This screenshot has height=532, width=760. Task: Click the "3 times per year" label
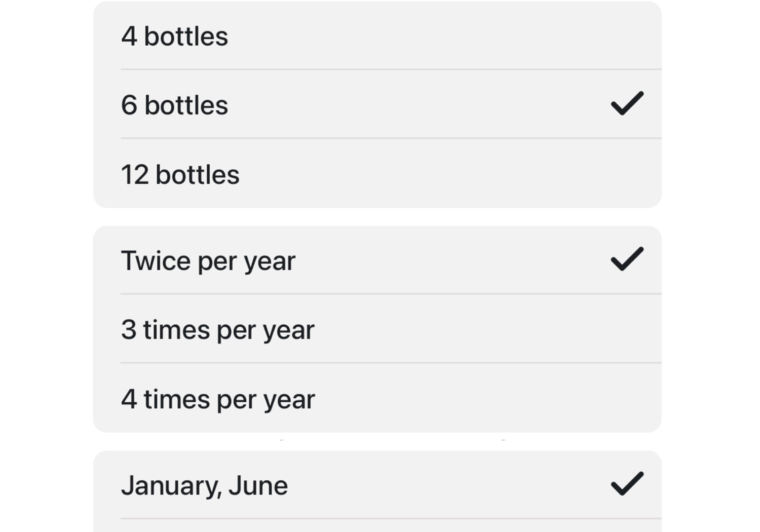pos(218,331)
